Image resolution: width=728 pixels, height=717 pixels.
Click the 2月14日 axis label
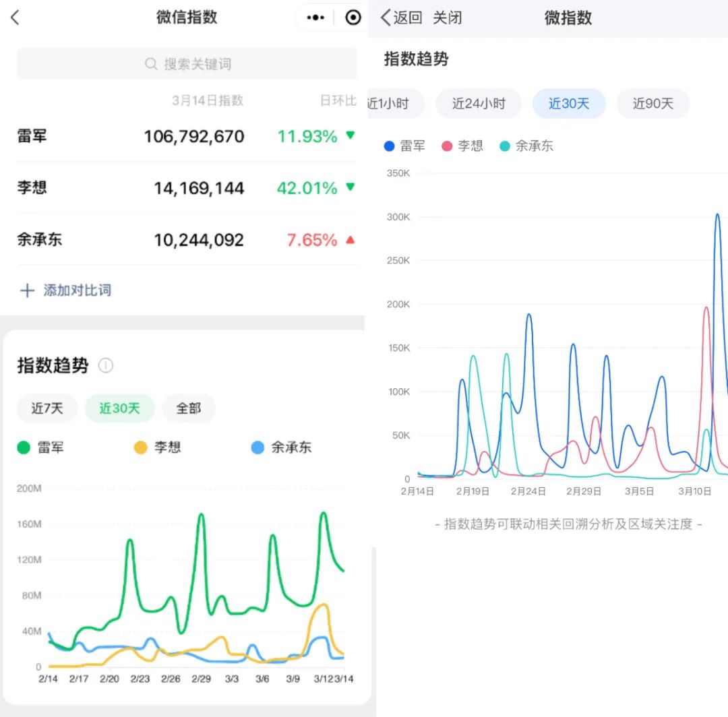coord(417,491)
